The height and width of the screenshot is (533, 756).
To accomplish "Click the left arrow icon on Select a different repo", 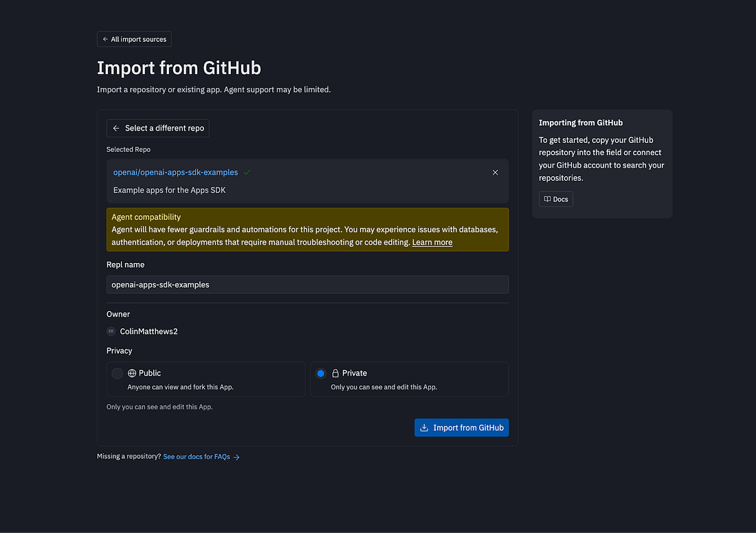I will click(x=116, y=128).
